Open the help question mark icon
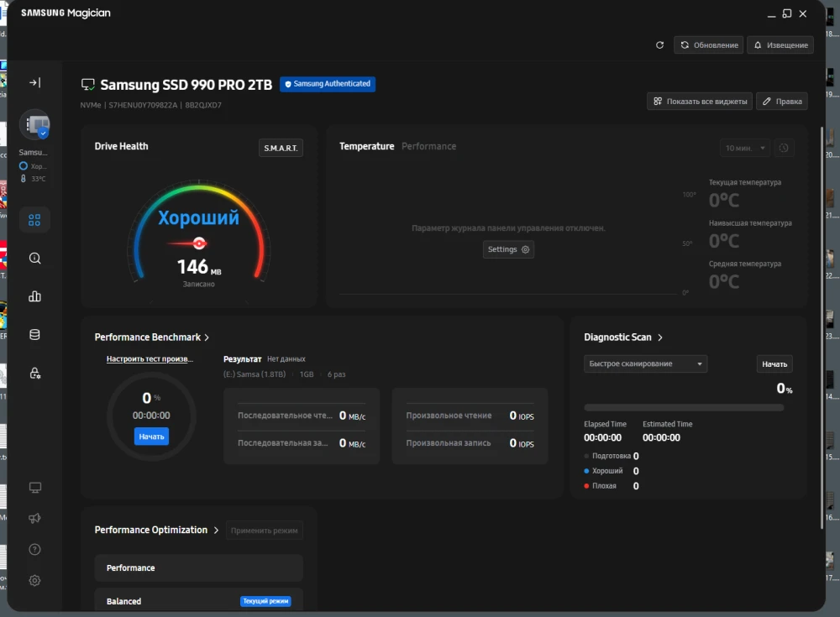Image resolution: width=840 pixels, height=617 pixels. point(34,550)
